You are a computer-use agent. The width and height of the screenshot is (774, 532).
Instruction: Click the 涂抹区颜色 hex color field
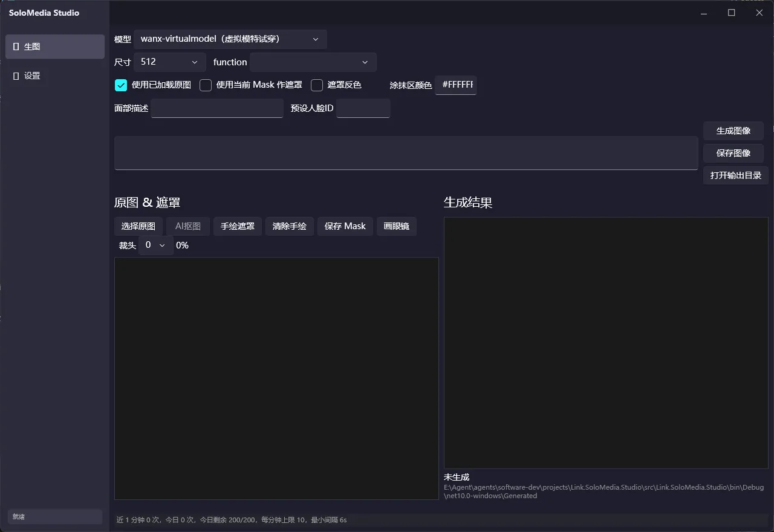coord(456,85)
